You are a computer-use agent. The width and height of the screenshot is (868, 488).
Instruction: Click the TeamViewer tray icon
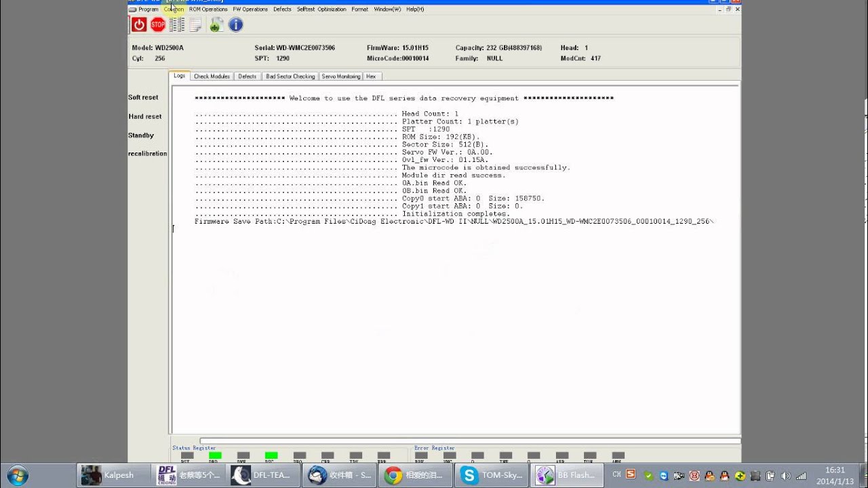[664, 476]
